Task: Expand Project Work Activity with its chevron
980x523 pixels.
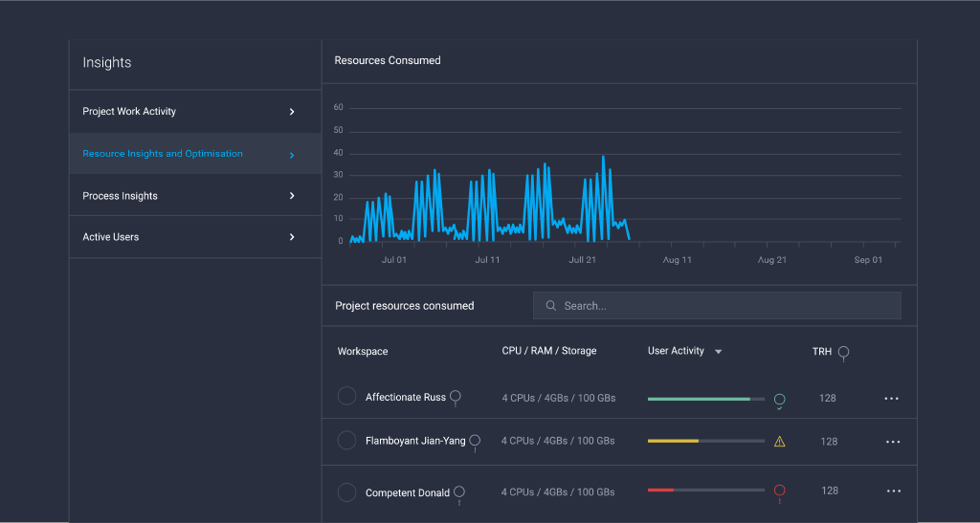Action: coord(292,112)
